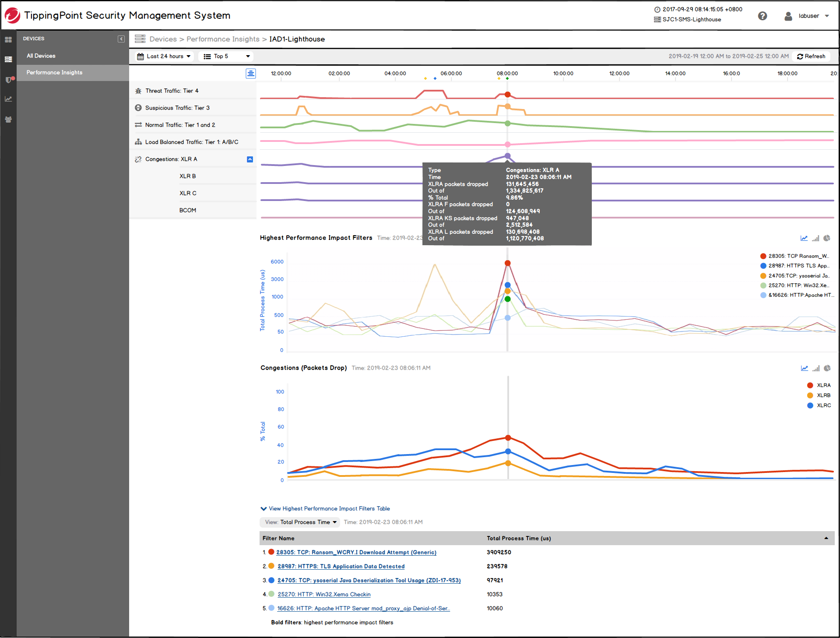Select the Suspicious Traffic: Tier 3 row
Image resolution: width=840 pixels, height=638 pixels.
point(193,108)
